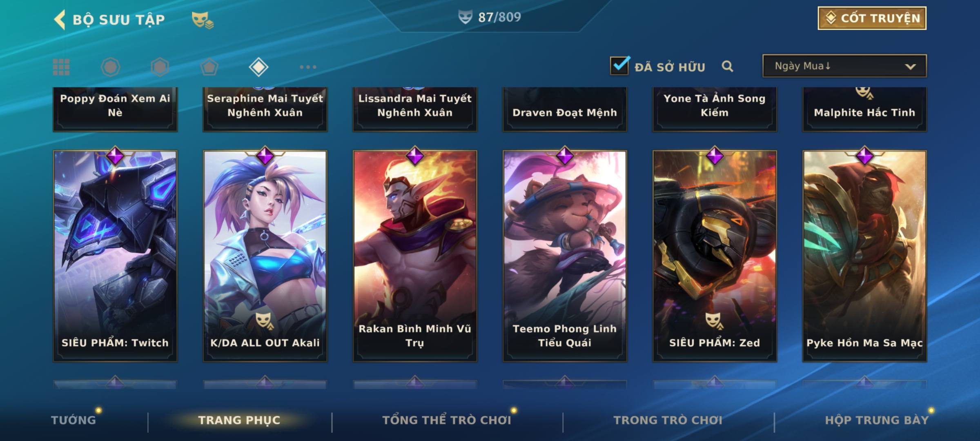Click the Ngày Mua dropdown chevron arrow
The width and height of the screenshot is (980, 441).
pyautogui.click(x=910, y=67)
